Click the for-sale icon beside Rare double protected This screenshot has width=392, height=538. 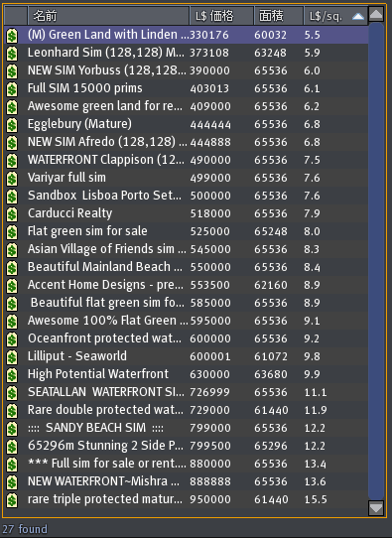[12, 411]
